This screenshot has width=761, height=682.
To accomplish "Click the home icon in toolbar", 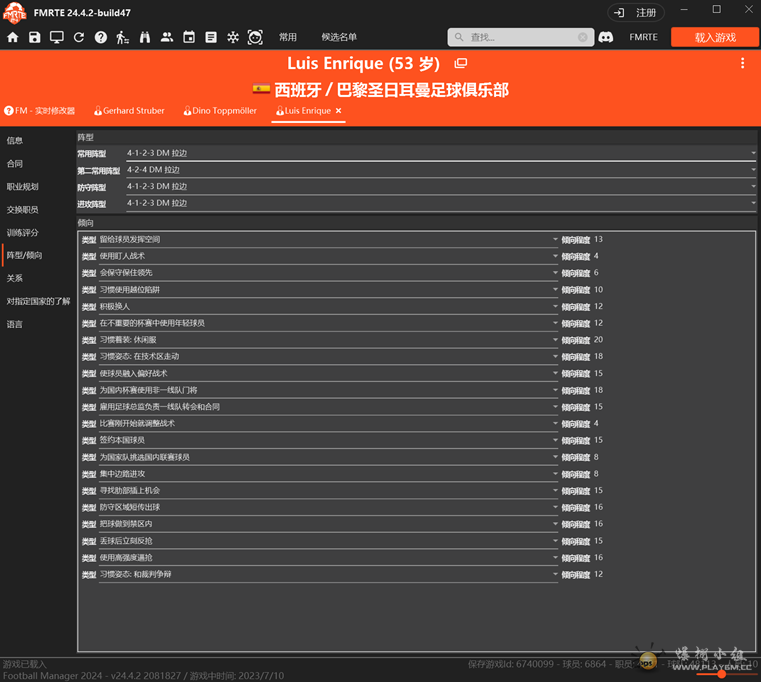I will tap(13, 37).
